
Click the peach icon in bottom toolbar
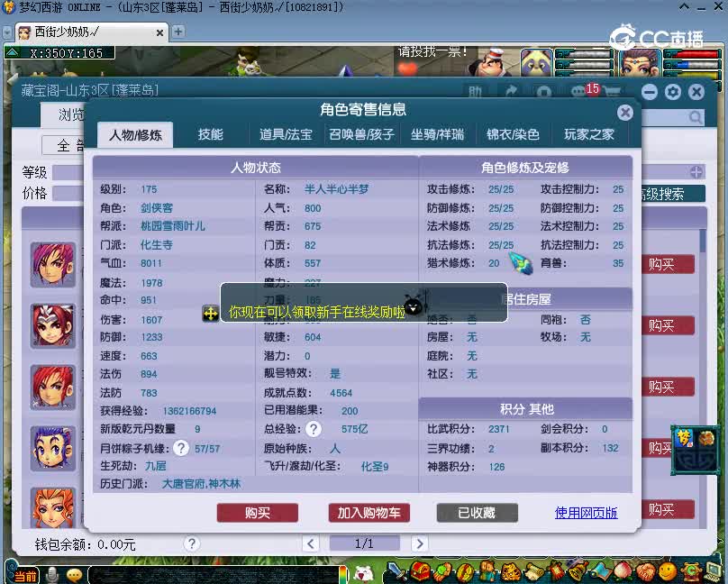(623, 572)
